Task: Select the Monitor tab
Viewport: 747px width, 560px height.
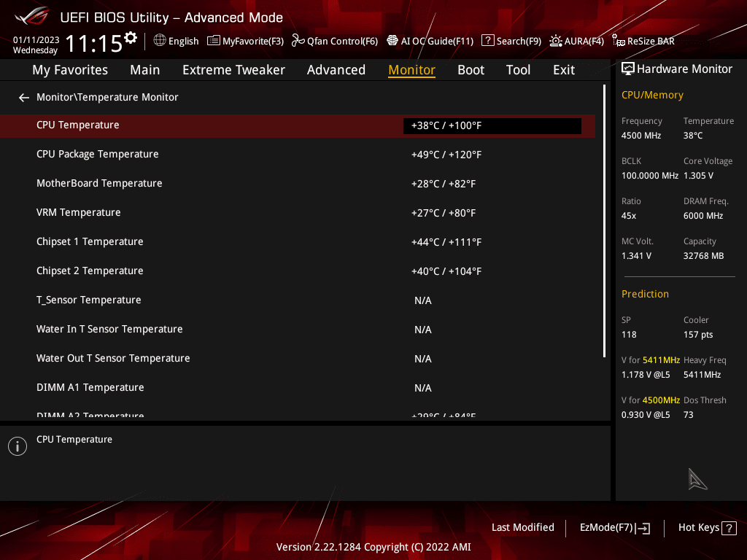Action: [411, 70]
